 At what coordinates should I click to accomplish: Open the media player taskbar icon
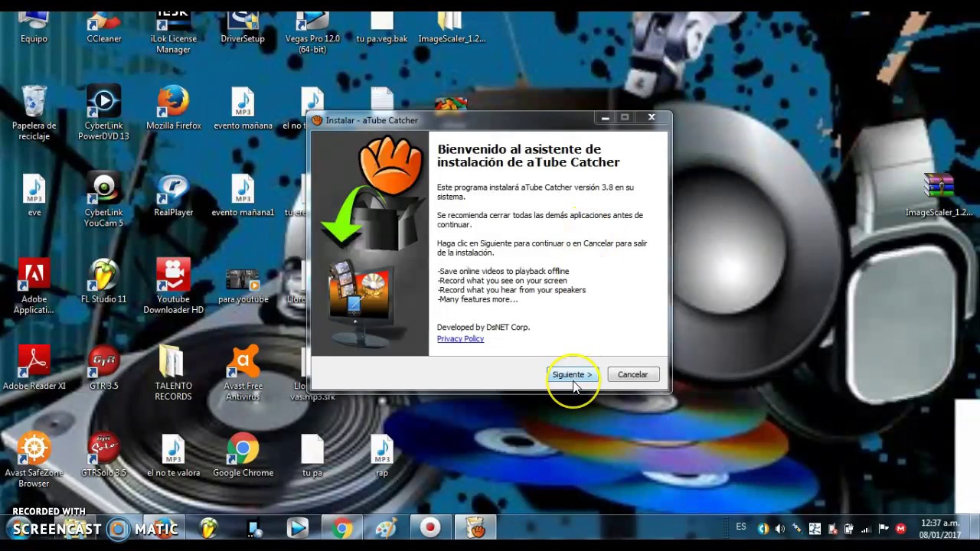tap(297, 528)
